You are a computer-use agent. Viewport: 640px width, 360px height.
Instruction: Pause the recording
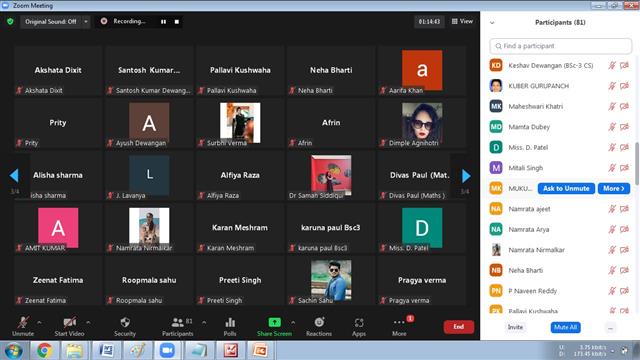click(163, 22)
